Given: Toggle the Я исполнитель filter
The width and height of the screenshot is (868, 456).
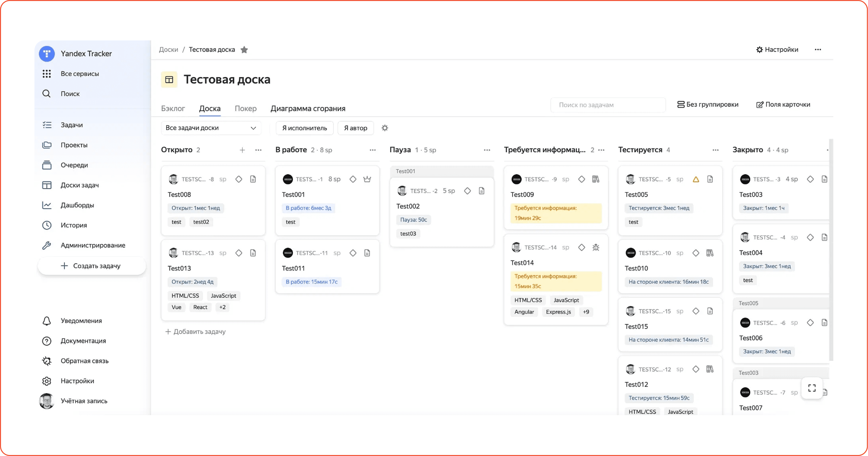Looking at the screenshot, I should point(304,128).
